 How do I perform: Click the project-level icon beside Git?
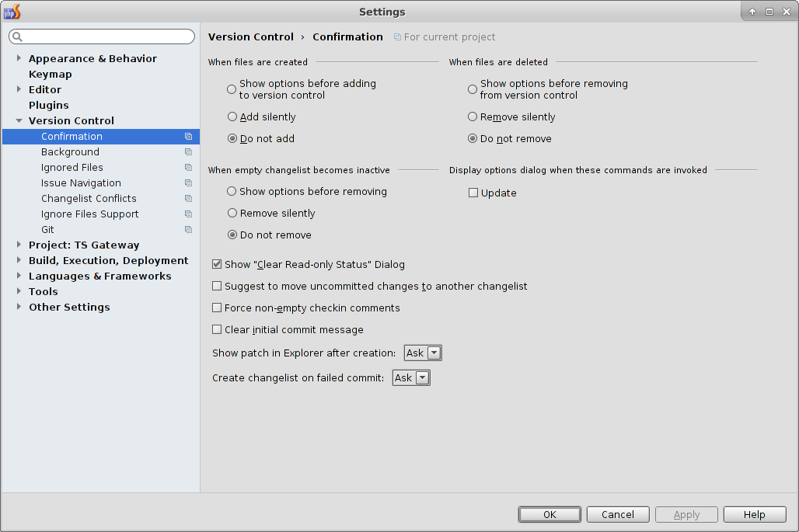pos(189,230)
